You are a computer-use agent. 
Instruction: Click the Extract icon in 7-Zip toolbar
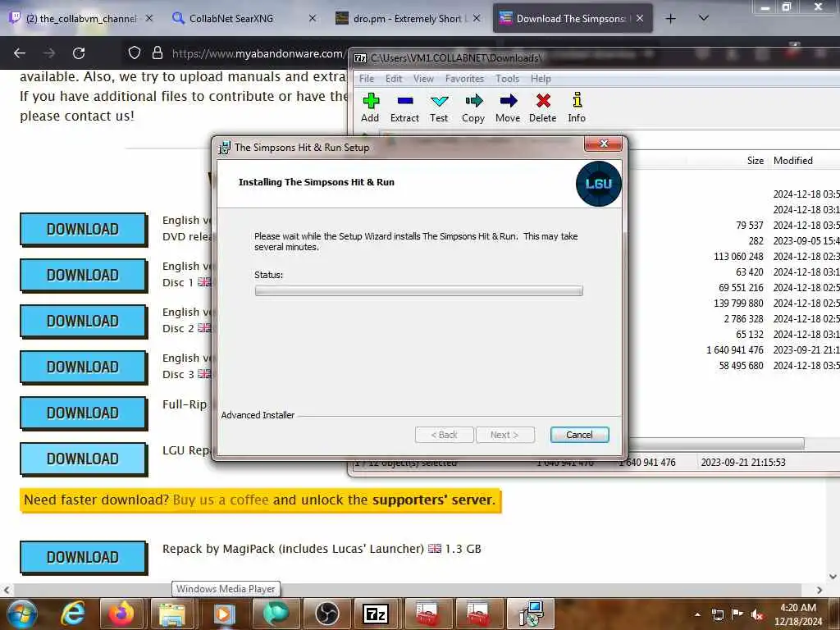tap(404, 107)
